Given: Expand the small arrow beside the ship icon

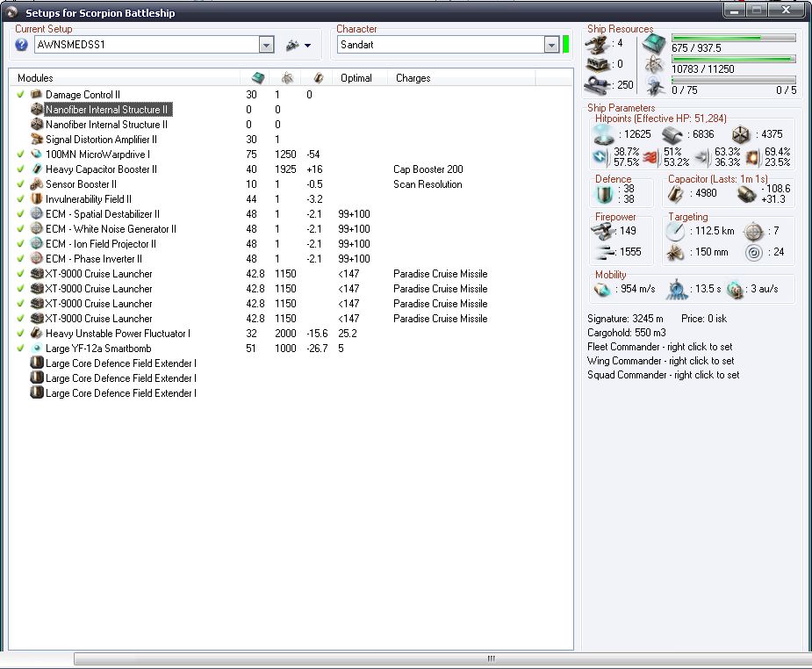Looking at the screenshot, I should click(x=307, y=46).
